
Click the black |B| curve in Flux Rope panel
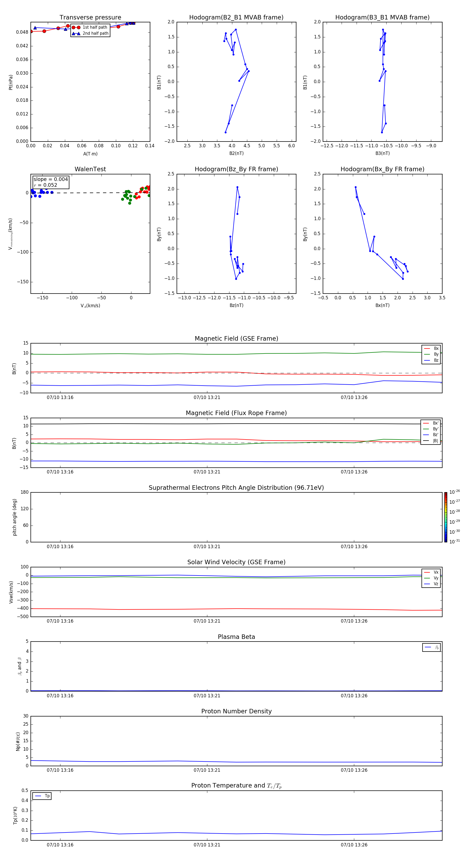[x=236, y=423]
